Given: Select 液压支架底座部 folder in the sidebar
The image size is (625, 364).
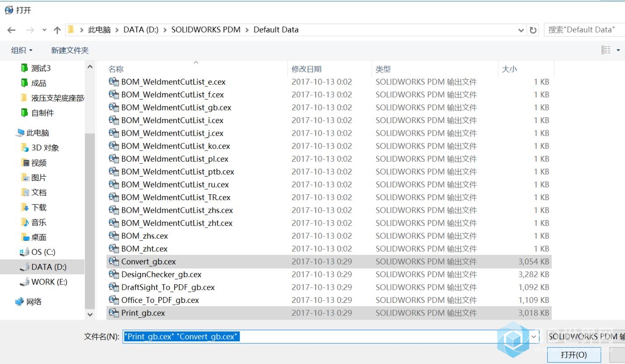Looking at the screenshot, I should click(x=53, y=98).
